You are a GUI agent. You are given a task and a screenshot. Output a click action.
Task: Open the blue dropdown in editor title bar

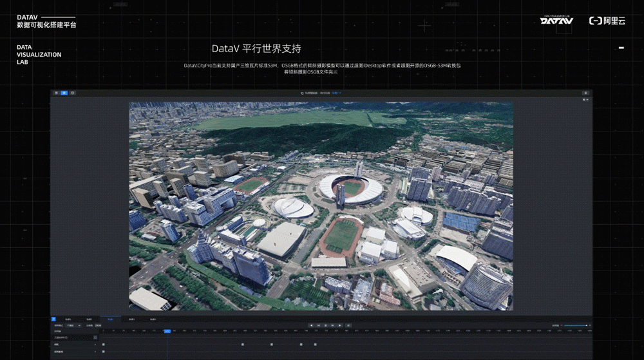[x=337, y=93]
